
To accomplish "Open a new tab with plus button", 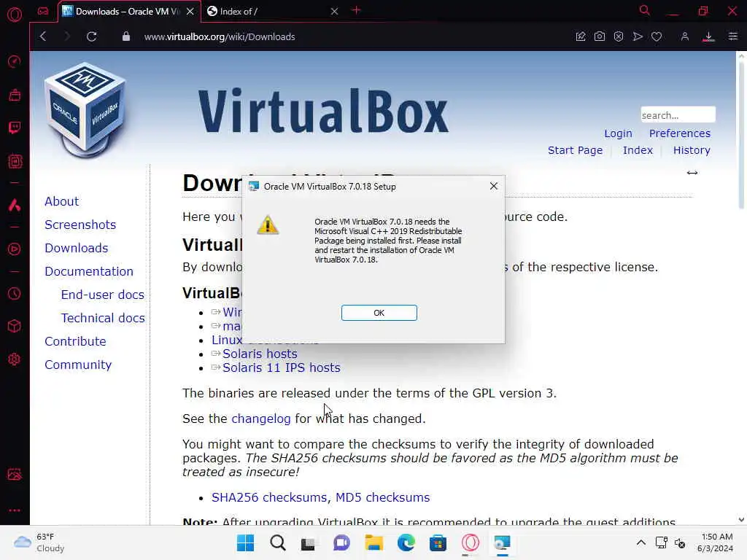I will [x=356, y=10].
